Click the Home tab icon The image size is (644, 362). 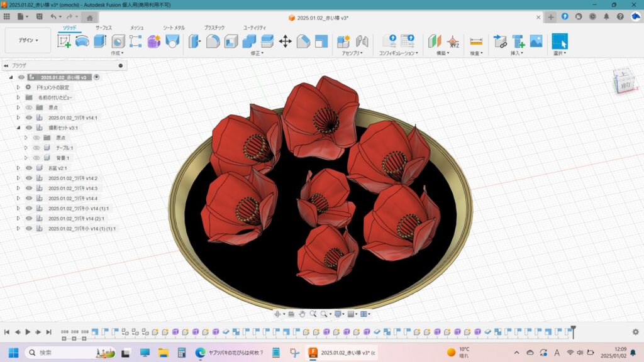(x=89, y=18)
